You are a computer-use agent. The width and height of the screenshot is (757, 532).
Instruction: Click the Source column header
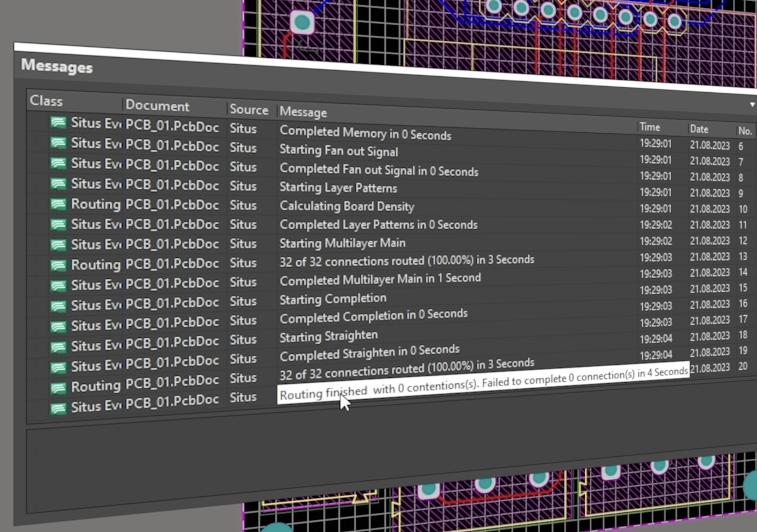249,110
